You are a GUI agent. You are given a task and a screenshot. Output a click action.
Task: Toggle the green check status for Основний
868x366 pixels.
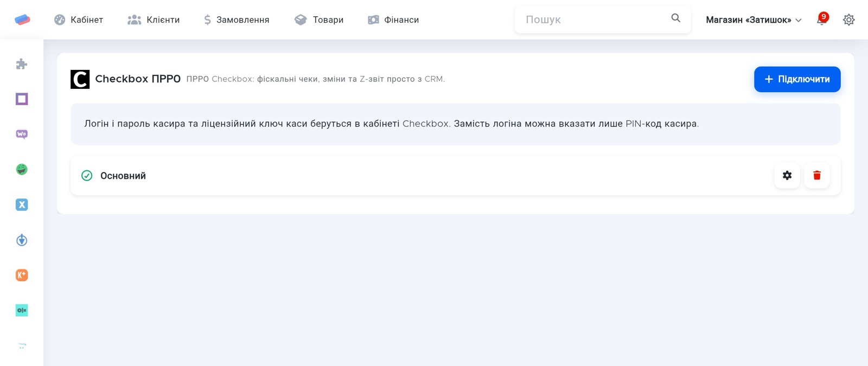point(87,176)
